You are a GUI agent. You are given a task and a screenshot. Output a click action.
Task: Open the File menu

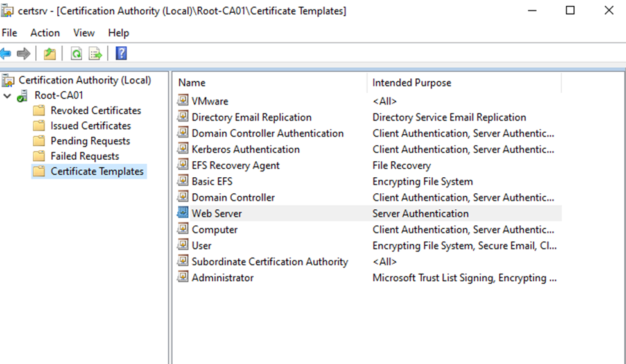point(10,33)
